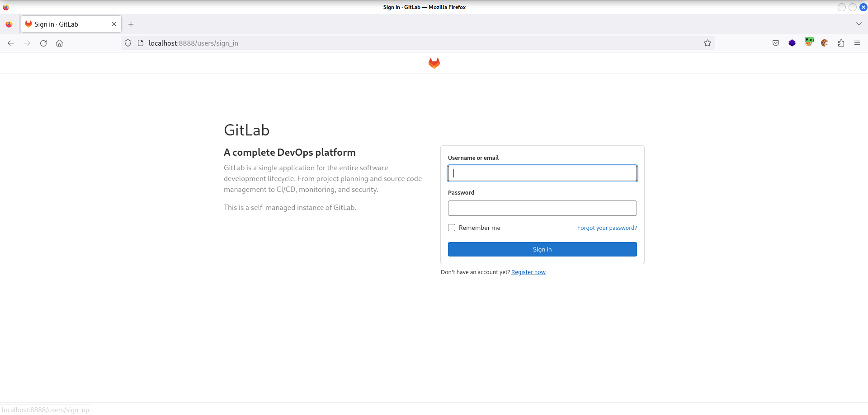Focus the Password field
The height and width of the screenshot is (415, 868).
click(542, 208)
